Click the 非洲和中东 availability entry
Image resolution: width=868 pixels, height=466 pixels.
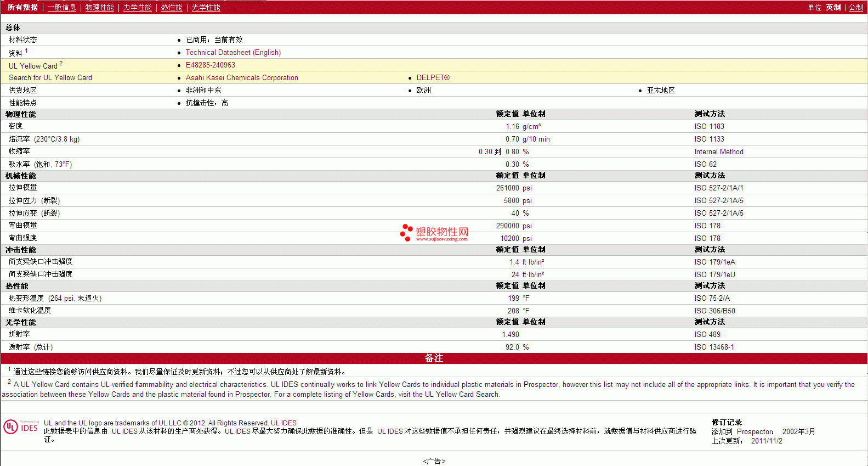click(x=203, y=90)
